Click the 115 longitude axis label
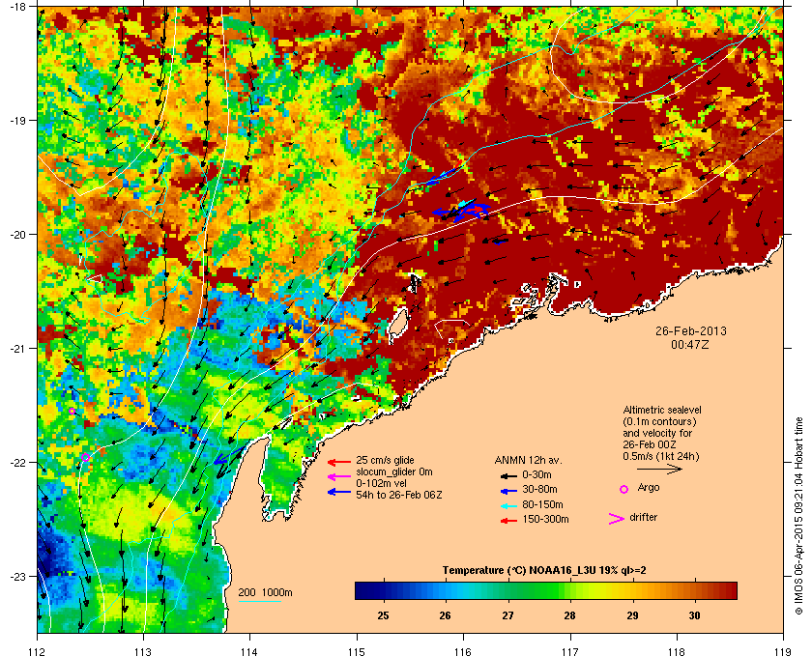The width and height of the screenshot is (812, 657). pyautogui.click(x=357, y=651)
